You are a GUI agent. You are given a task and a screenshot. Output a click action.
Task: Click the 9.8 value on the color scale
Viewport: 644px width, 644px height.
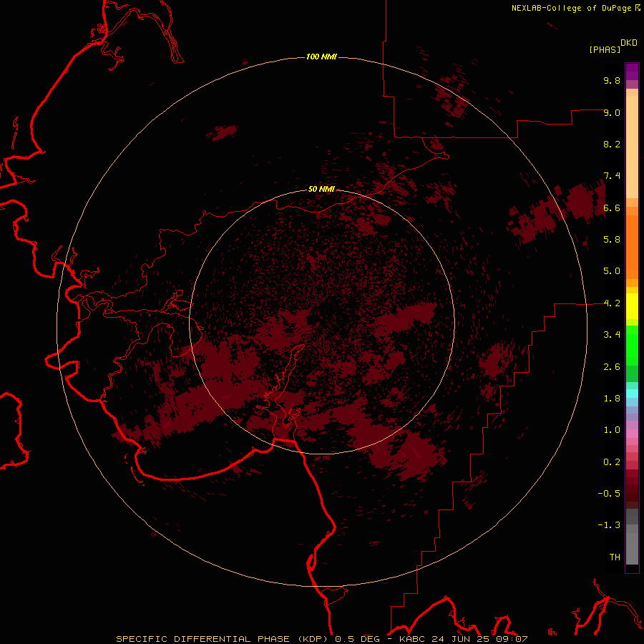coord(612,80)
